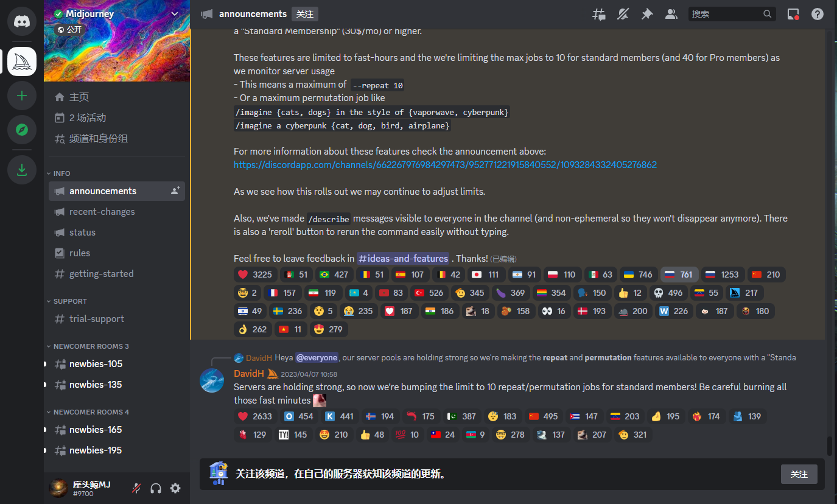837x504 pixels.
Task: Open the newbies-195 channel
Action: (117, 450)
